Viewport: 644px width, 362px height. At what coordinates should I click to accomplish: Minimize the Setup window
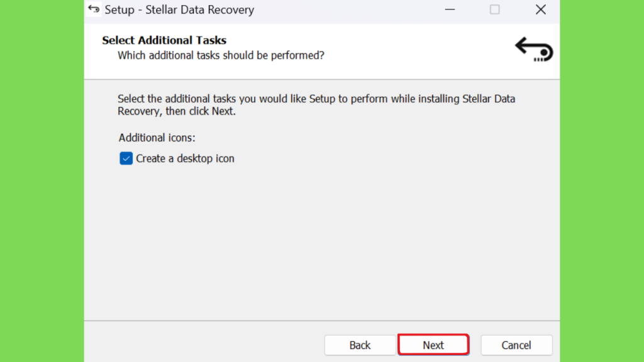pos(450,9)
